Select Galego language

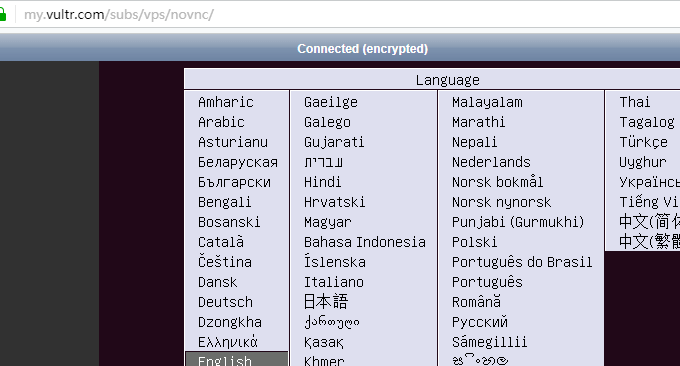(327, 122)
